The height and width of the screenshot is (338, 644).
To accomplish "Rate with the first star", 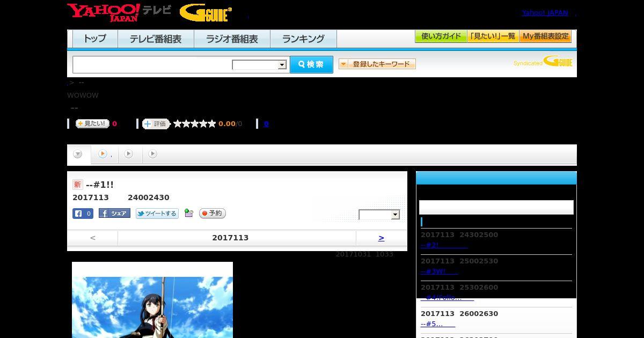I will click(x=177, y=124).
